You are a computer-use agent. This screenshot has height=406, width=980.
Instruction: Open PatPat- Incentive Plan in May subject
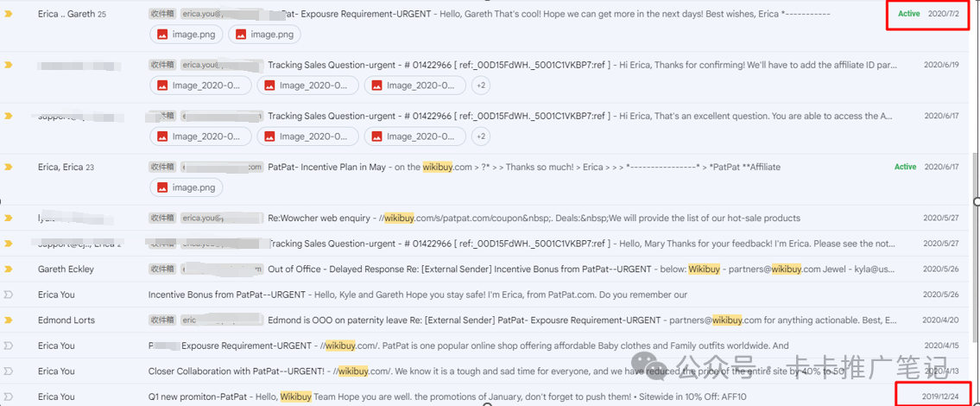327,167
